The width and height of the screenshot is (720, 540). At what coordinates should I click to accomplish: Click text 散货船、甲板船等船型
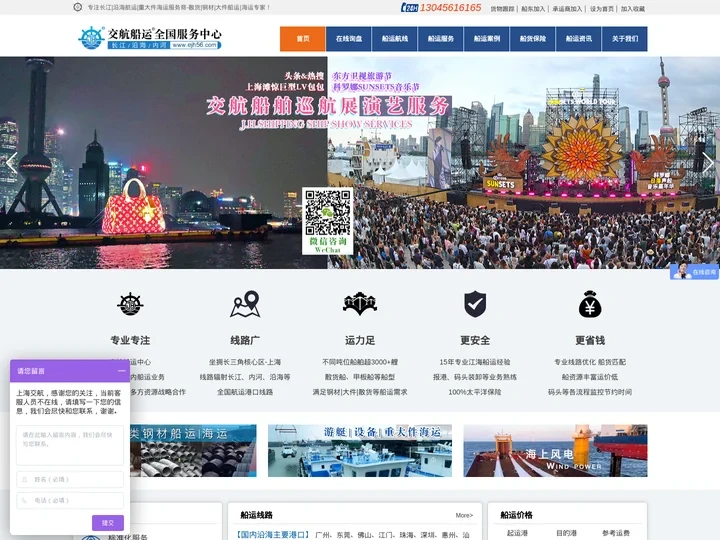point(360,377)
